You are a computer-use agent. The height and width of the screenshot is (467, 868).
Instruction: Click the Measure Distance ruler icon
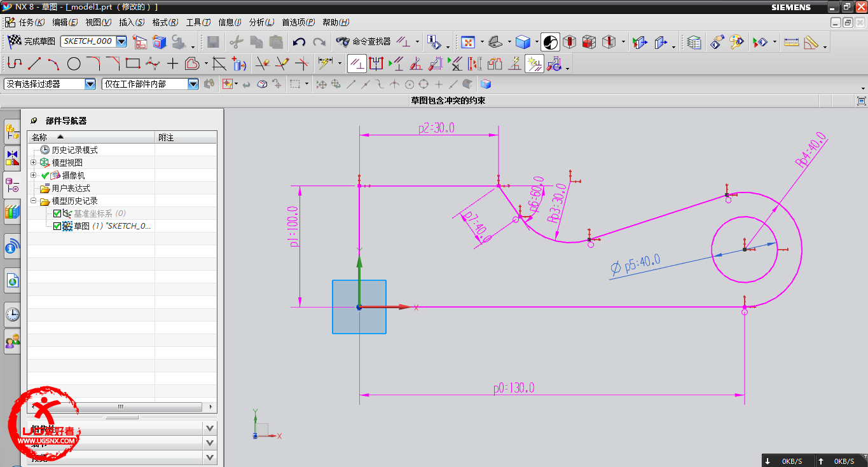pyautogui.click(x=791, y=42)
